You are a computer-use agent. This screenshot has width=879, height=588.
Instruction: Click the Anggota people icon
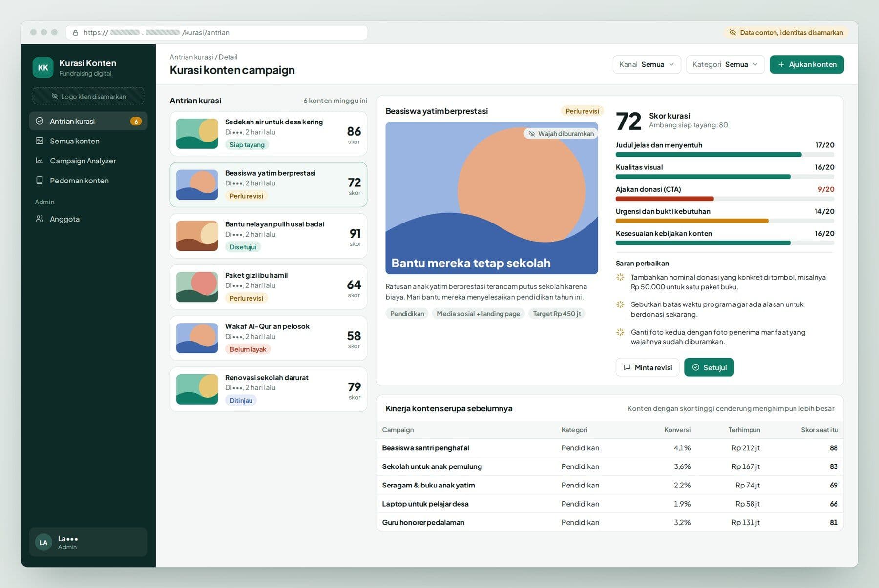pyautogui.click(x=40, y=219)
